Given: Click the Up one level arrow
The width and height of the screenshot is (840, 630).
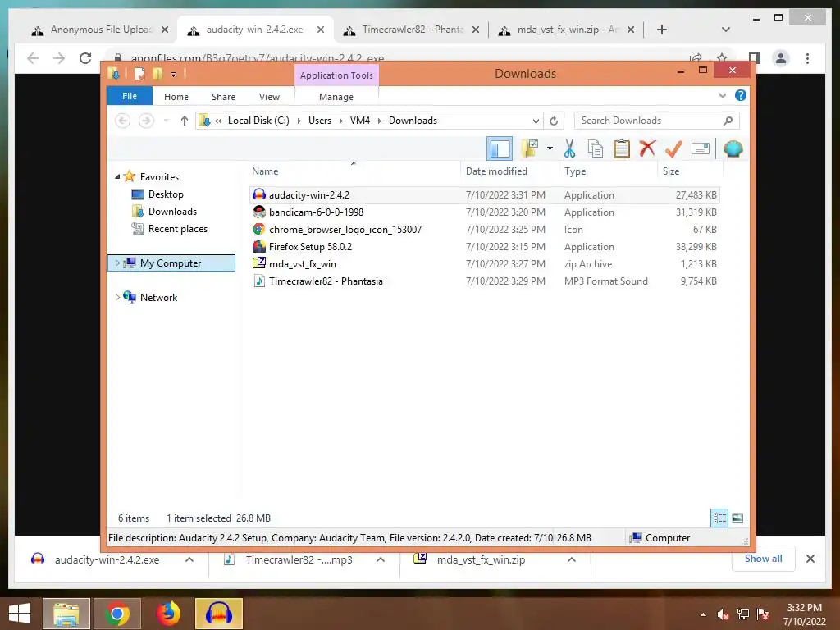Looking at the screenshot, I should click(x=185, y=121).
